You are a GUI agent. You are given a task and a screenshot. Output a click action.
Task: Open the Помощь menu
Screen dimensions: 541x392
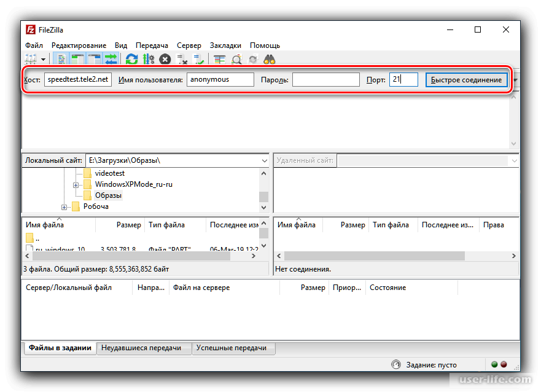tap(265, 45)
